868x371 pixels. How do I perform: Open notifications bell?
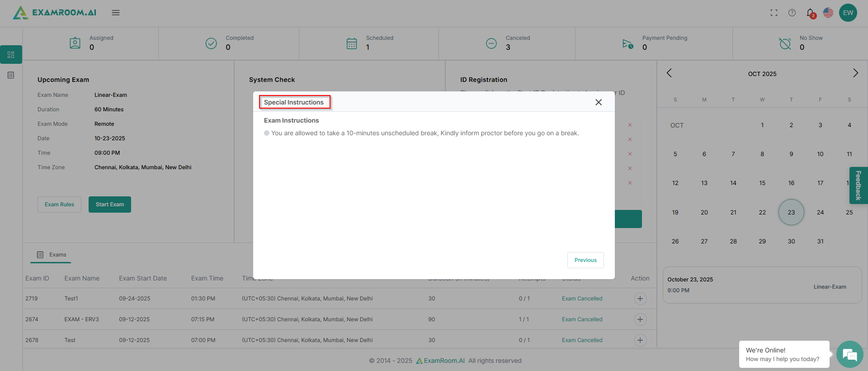[x=810, y=13]
